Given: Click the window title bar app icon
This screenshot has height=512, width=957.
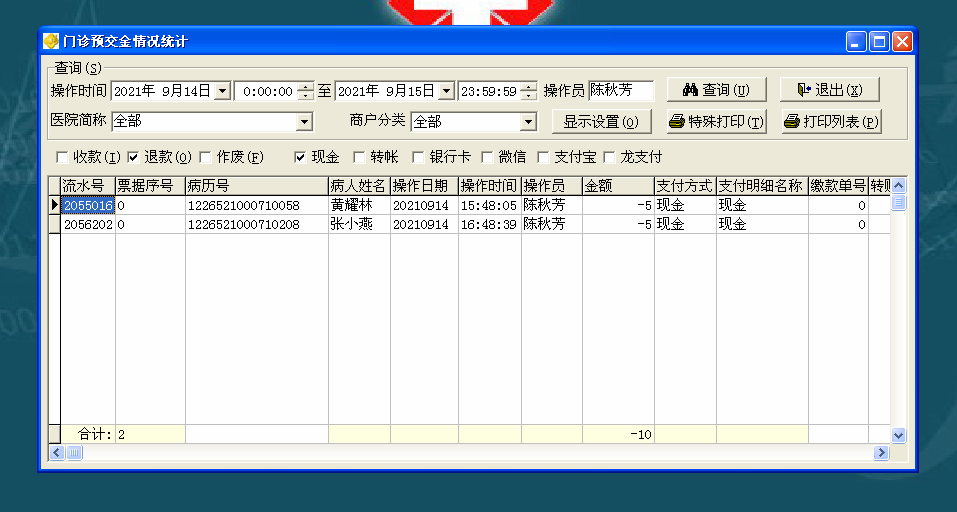Looking at the screenshot, I should 51,41.
